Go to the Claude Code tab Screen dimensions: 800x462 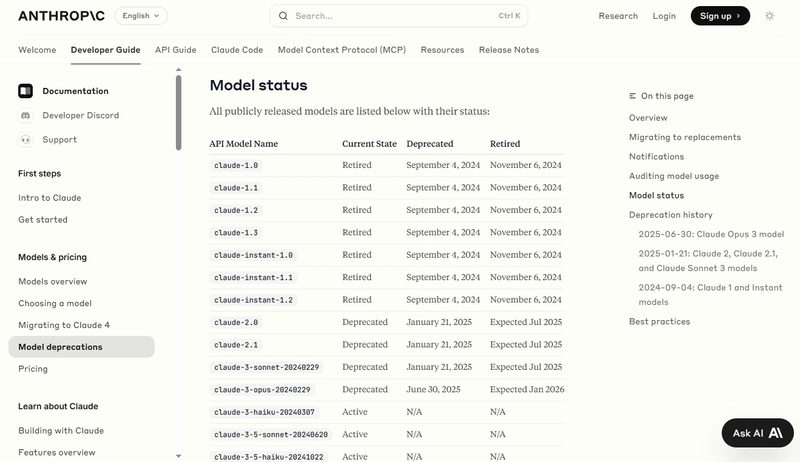[x=237, y=50]
